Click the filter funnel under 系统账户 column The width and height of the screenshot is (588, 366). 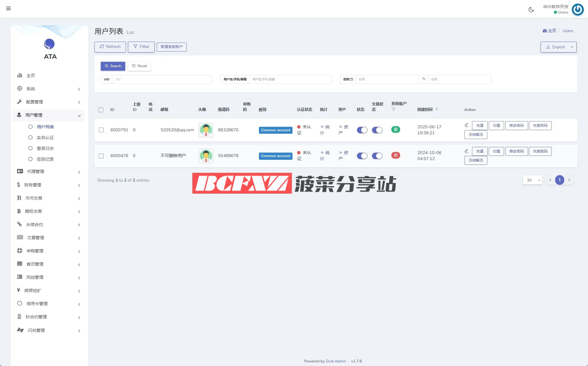click(393, 109)
